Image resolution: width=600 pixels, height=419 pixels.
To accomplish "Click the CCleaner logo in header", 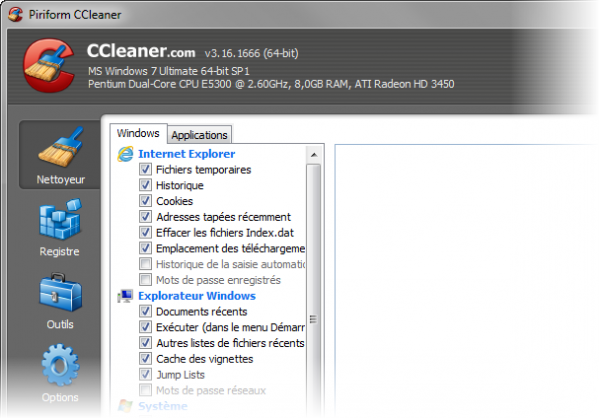I will [46, 70].
